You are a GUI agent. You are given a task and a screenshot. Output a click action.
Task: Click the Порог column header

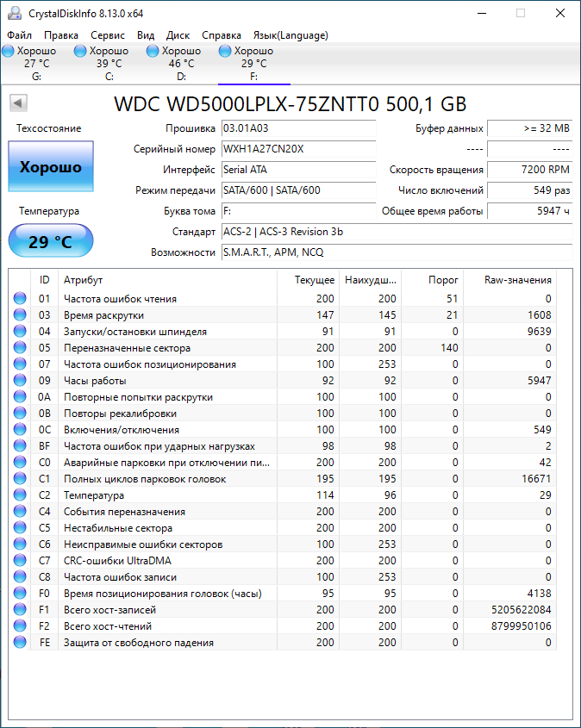(432, 279)
